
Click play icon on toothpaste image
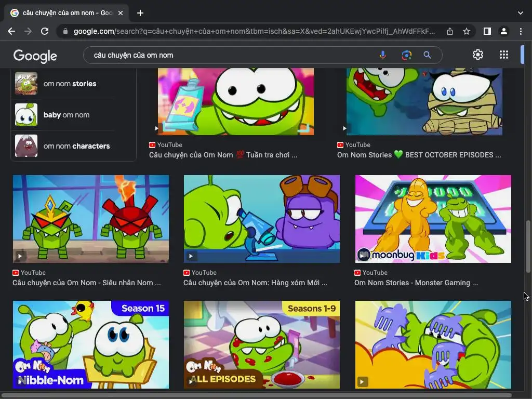coord(156,128)
